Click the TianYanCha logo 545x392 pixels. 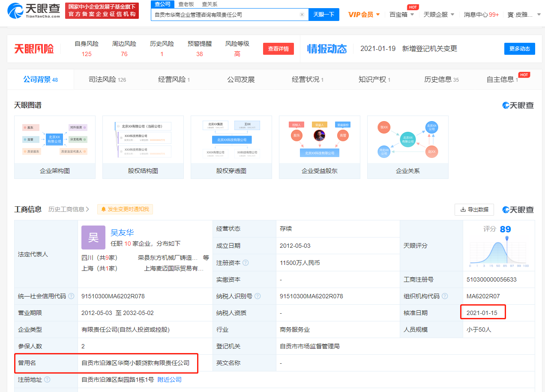[34, 11]
